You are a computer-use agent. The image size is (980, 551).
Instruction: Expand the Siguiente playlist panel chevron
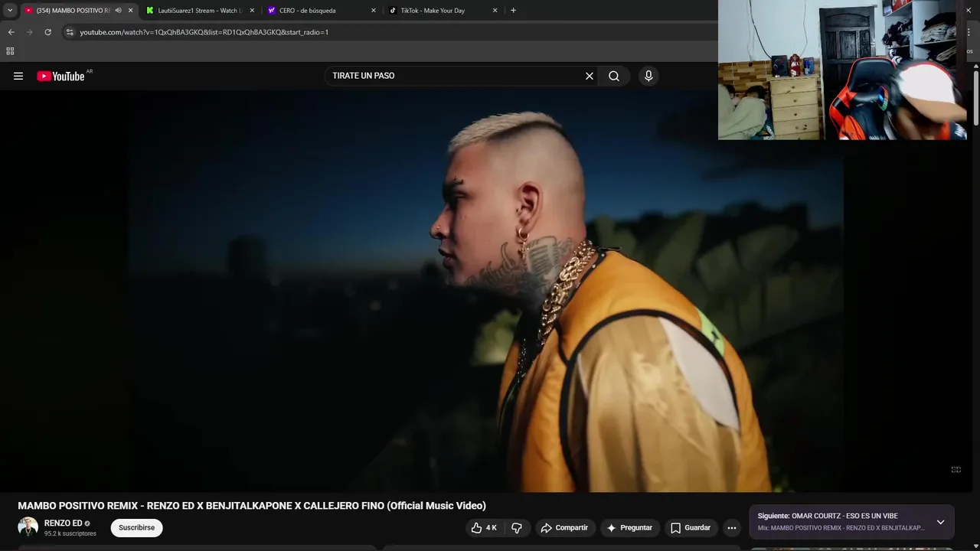(x=940, y=522)
